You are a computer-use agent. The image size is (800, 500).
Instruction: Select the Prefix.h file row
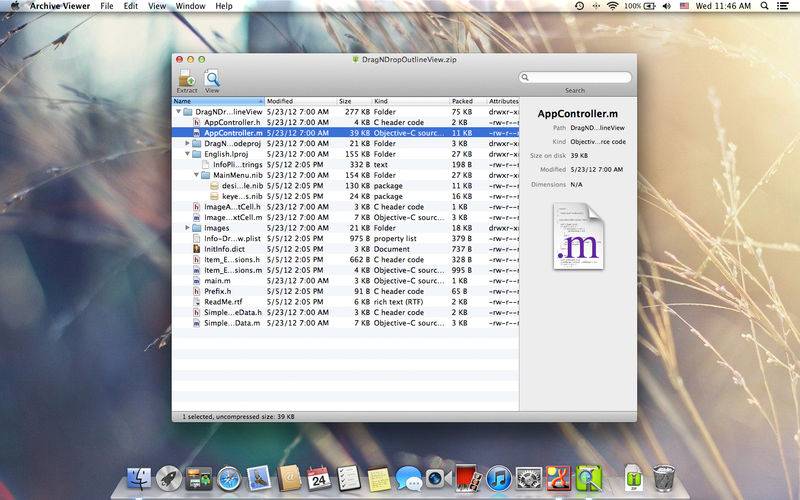coord(345,291)
